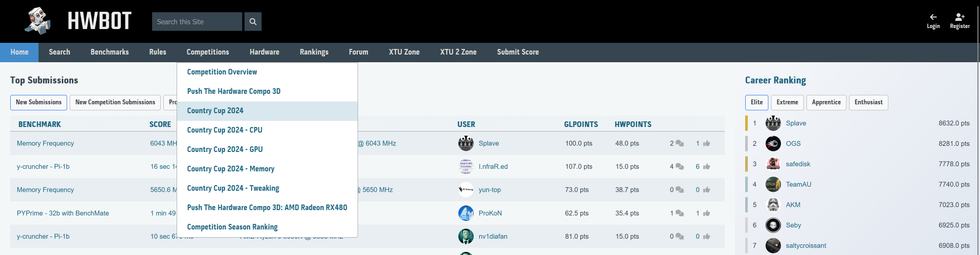This screenshot has width=980, height=255.
Task: Open the Competitions dropdown menu
Action: coord(208,52)
